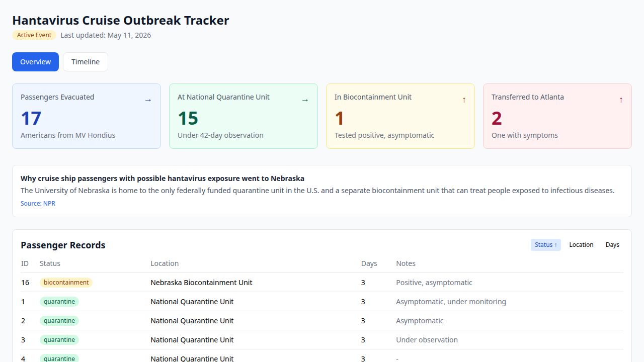Sort passenger records by Location

coord(581,245)
